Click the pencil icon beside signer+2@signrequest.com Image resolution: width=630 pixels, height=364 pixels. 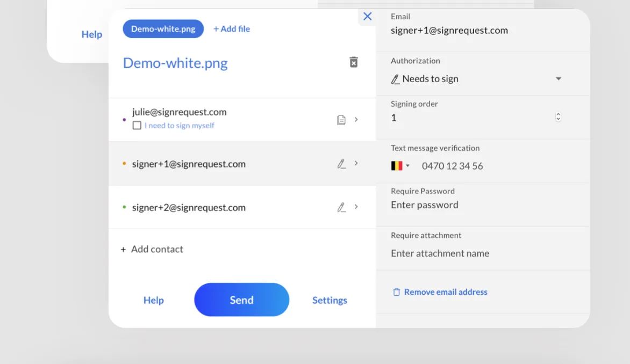[342, 207]
